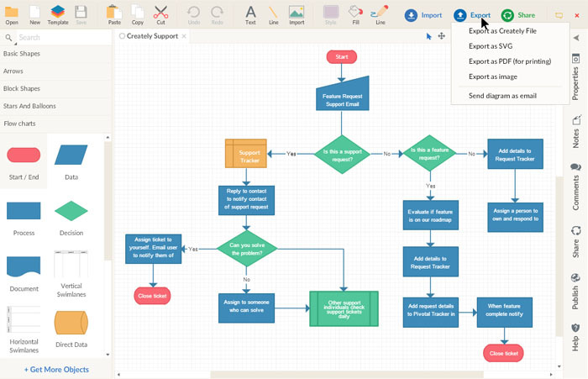588x379 pixels.
Task: Select the pointer arrow tool above canvas
Action: (428, 37)
